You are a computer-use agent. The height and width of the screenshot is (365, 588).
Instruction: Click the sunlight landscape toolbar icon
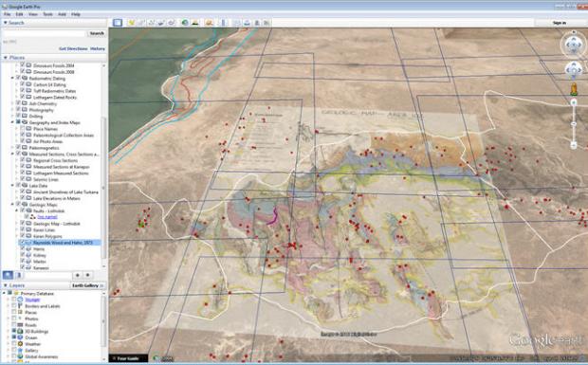(x=195, y=23)
